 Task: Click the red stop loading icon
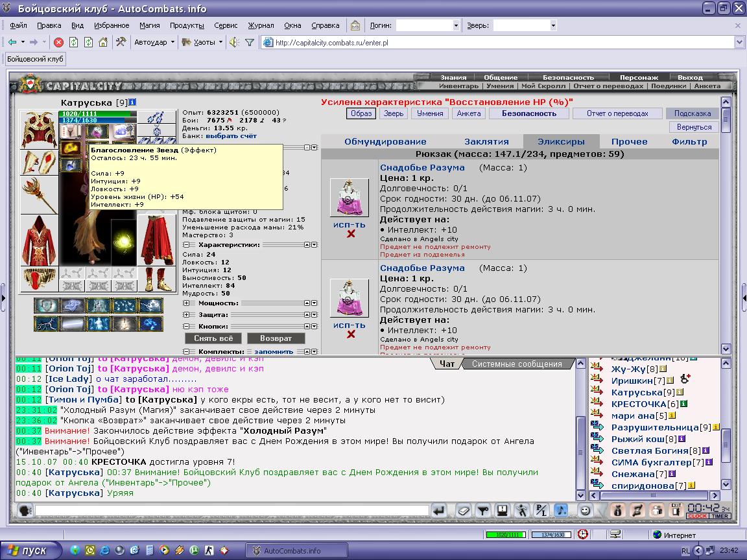[x=58, y=42]
